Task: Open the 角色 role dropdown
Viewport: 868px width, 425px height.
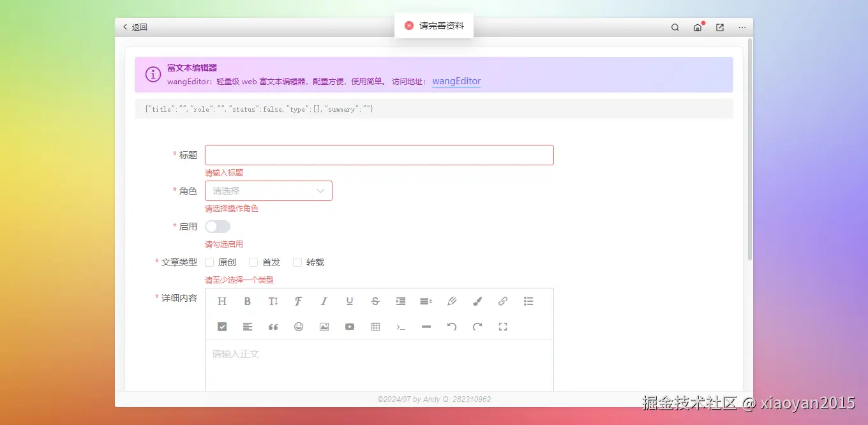Action: (267, 190)
